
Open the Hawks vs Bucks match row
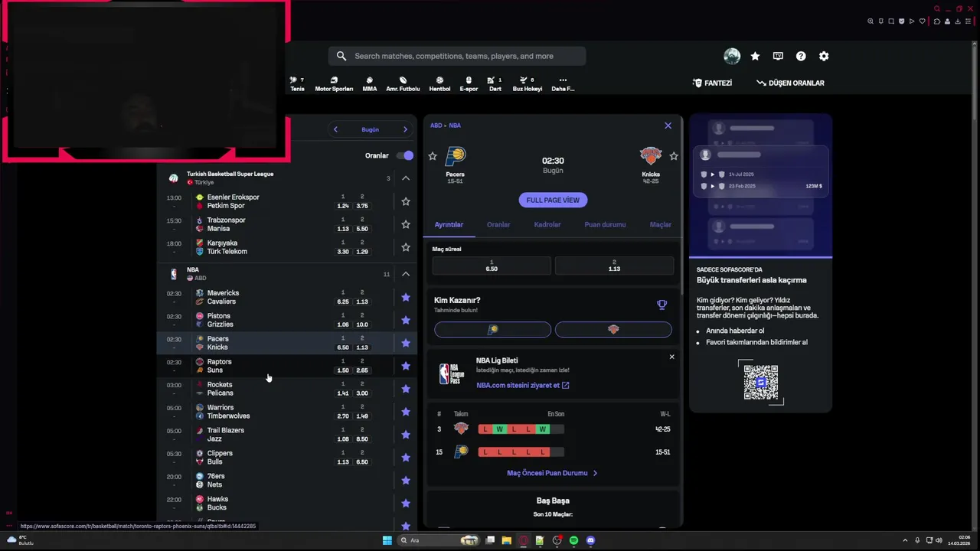(287, 504)
